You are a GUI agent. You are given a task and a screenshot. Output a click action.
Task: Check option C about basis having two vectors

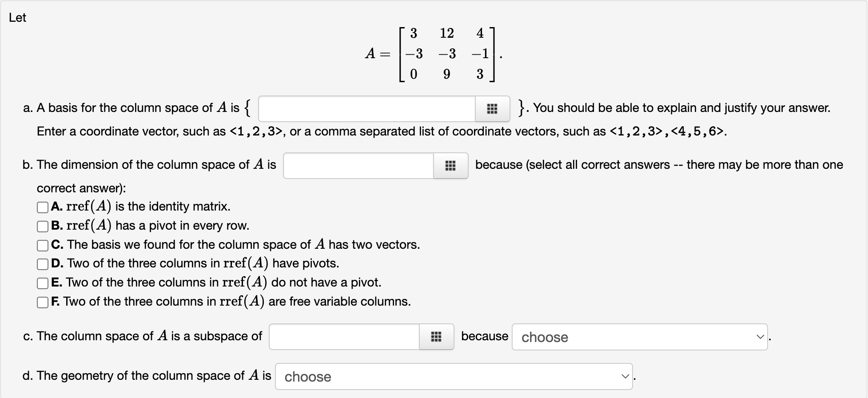point(43,245)
